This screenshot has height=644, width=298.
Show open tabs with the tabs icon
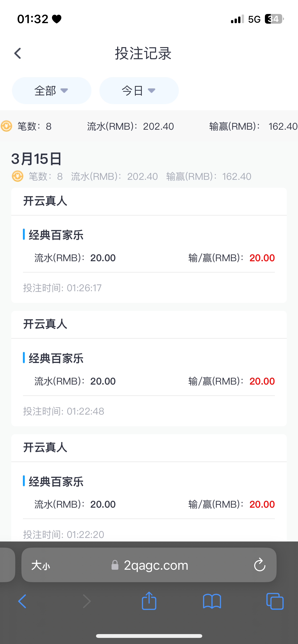pyautogui.click(x=275, y=601)
